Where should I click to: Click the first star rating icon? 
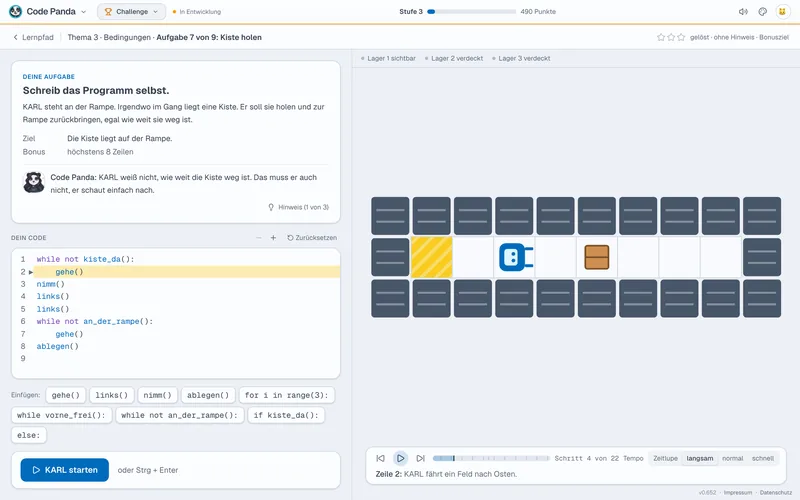click(661, 37)
